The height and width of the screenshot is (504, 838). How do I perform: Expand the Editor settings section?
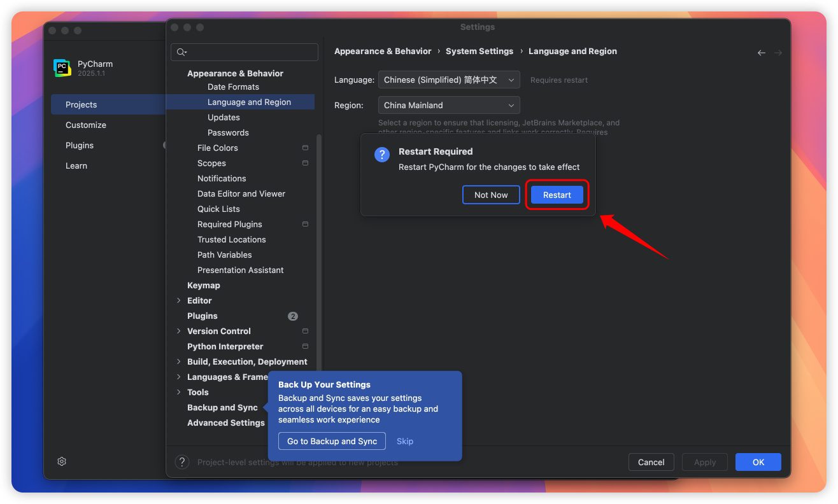[178, 301]
